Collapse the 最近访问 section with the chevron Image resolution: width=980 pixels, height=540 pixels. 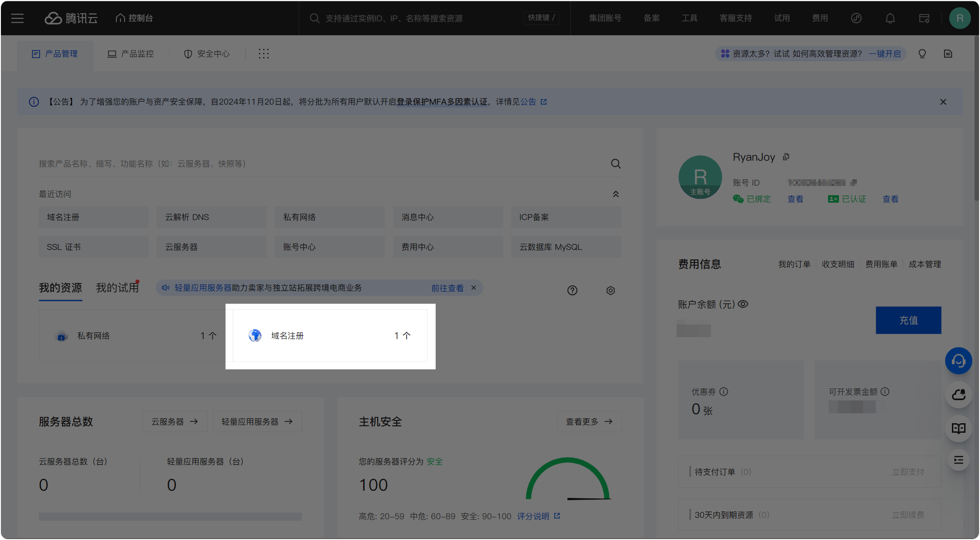tap(616, 194)
